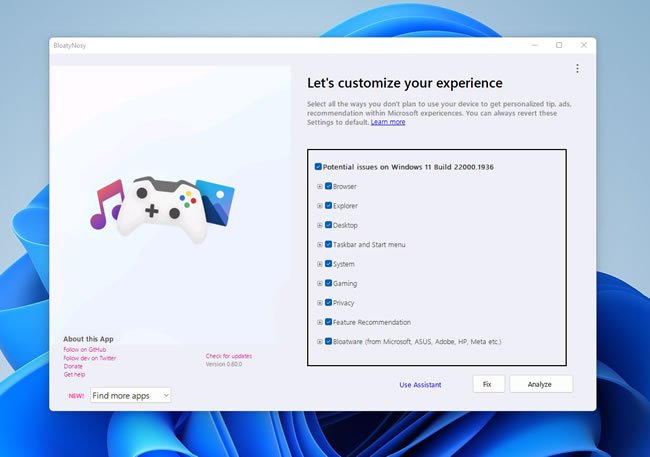Select Potential issues on Windows 11 text

408,167
